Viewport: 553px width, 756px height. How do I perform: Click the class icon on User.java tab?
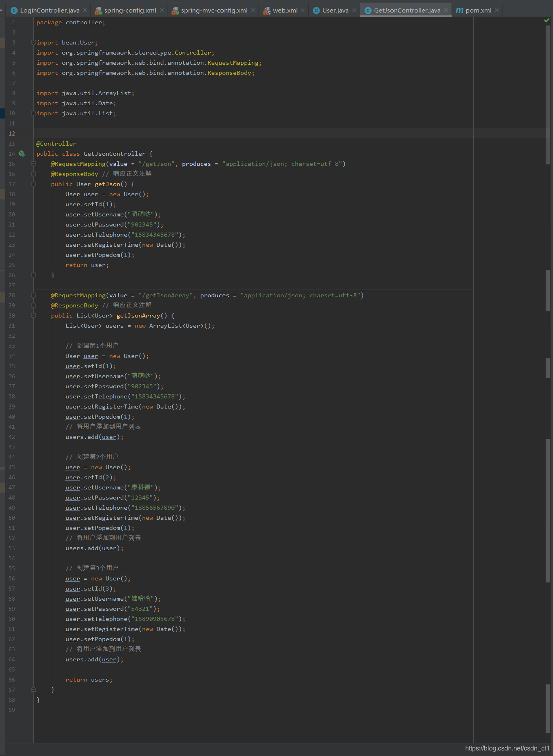coord(316,11)
